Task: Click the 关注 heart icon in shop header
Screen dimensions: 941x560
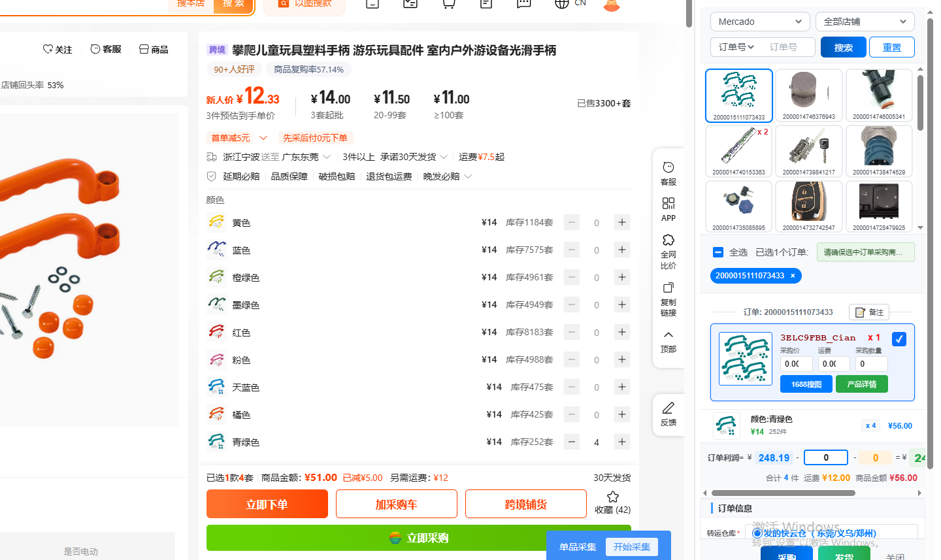Action: pos(48,49)
